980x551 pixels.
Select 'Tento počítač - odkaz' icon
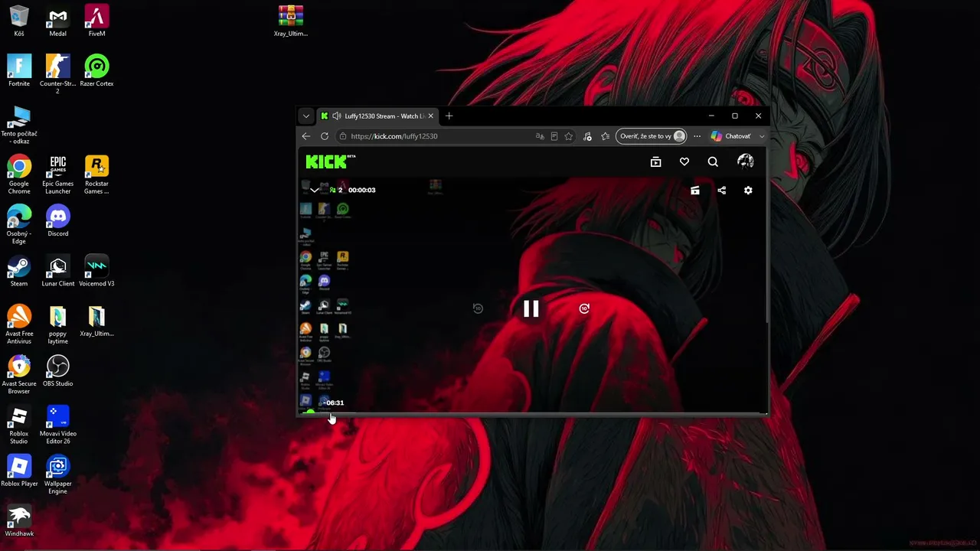point(19,125)
